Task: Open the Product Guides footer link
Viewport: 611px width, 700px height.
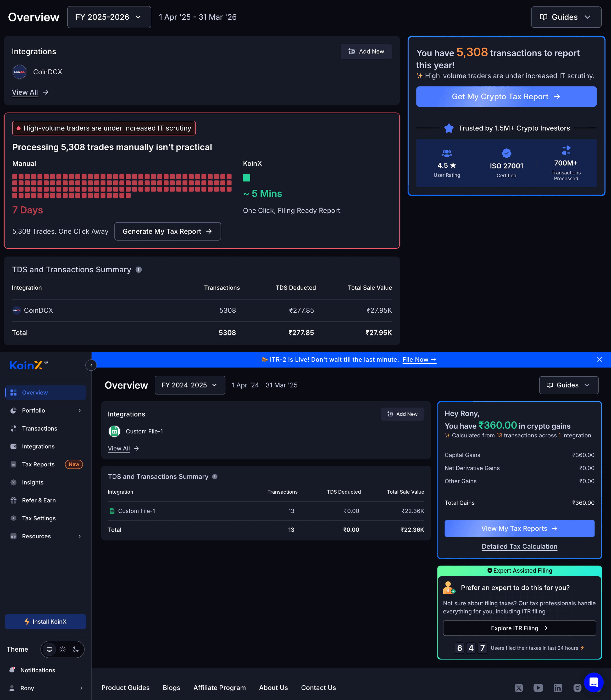Action: click(x=125, y=688)
